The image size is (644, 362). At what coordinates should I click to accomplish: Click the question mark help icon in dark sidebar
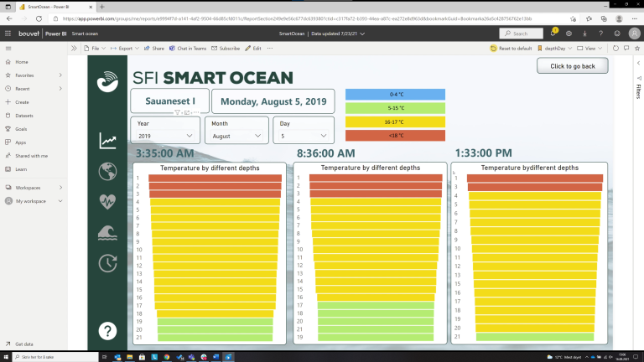(107, 331)
